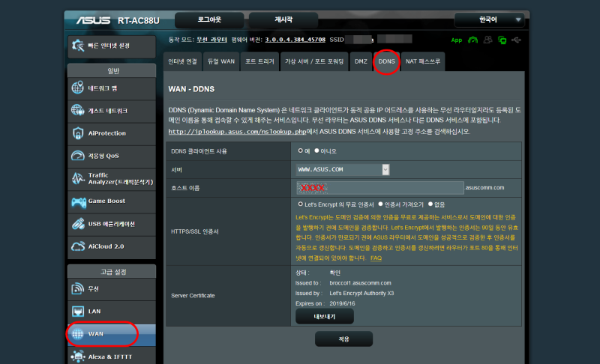Open the Adaptive QoS gauge icon
The height and width of the screenshot is (364, 600).
pyautogui.click(x=78, y=156)
